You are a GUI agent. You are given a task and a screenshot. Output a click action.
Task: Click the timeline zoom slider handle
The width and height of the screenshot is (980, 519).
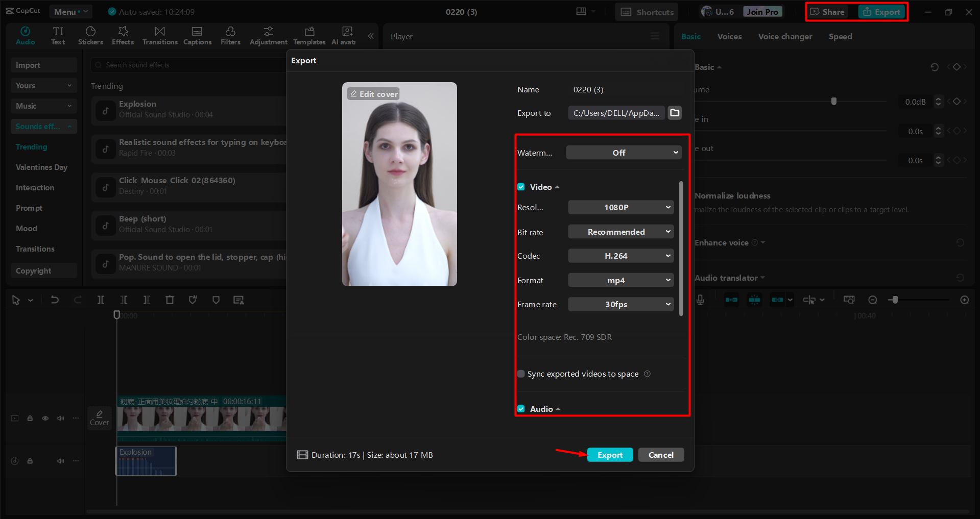(x=894, y=300)
